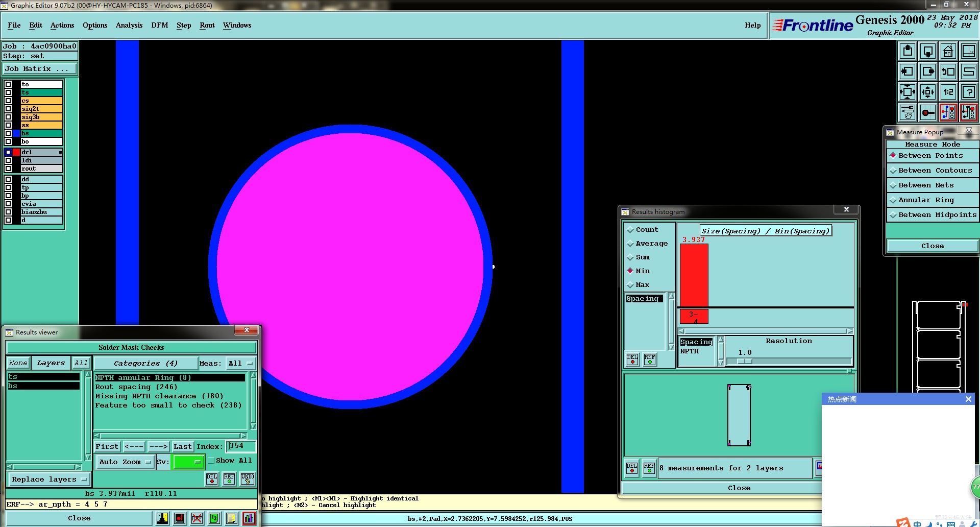980x527 pixels.
Task: Click the 1:2 scale zoom icon
Action: 948,92
